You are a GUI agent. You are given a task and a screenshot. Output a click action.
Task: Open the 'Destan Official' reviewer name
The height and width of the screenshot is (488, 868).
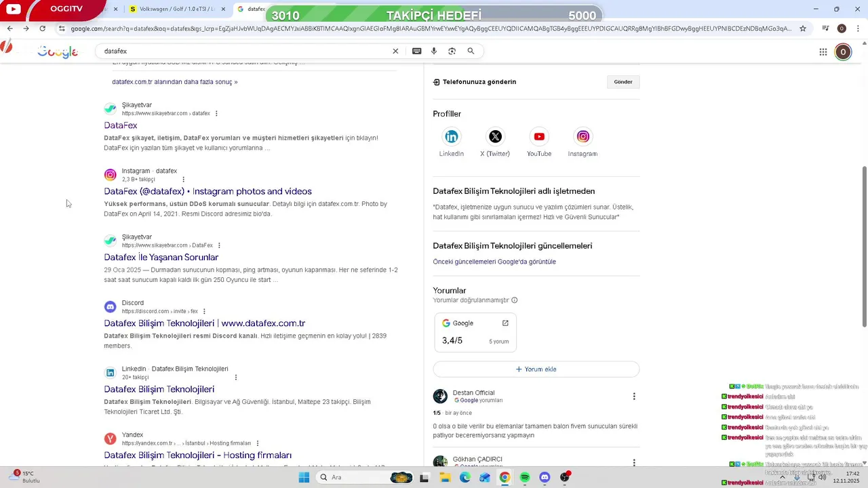473,393
